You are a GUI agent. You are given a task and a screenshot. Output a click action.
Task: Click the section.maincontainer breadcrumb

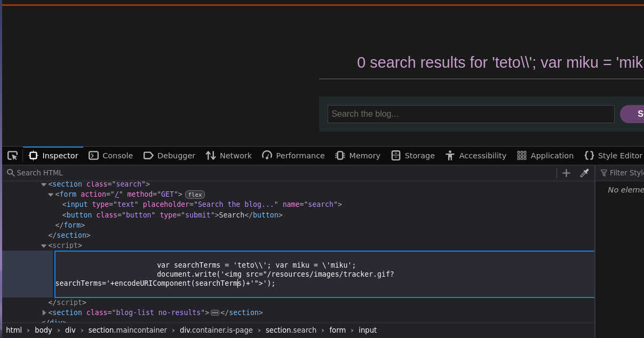click(x=128, y=330)
